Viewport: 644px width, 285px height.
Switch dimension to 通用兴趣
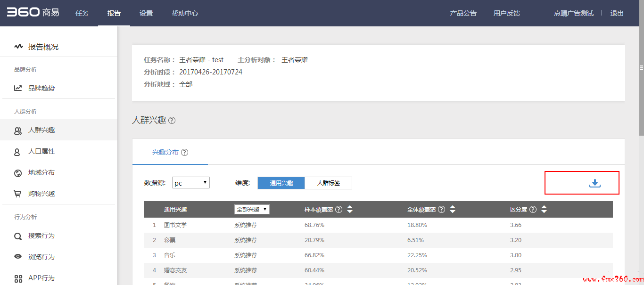(x=281, y=183)
